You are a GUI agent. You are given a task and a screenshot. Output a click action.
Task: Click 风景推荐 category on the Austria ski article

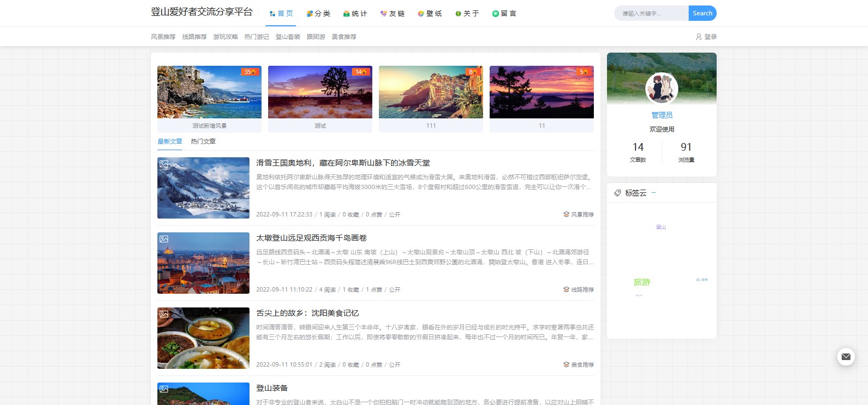[x=578, y=214]
